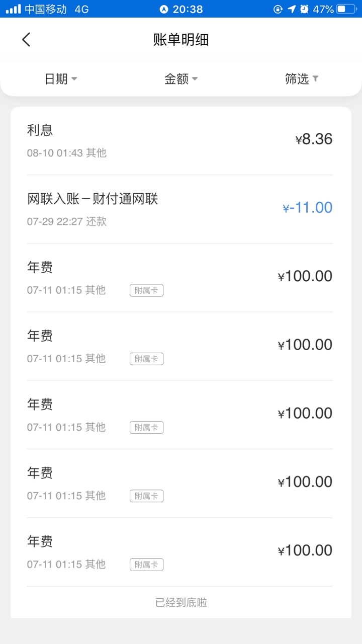The height and width of the screenshot is (644, 362).
Task: Tap the 20:38 clock in status bar
Action: 188,9
